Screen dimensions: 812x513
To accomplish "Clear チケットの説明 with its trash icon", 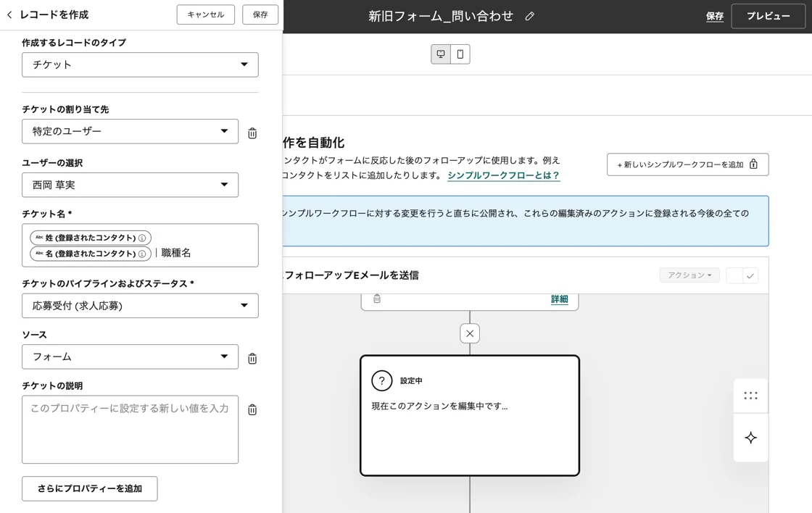I will point(252,409).
